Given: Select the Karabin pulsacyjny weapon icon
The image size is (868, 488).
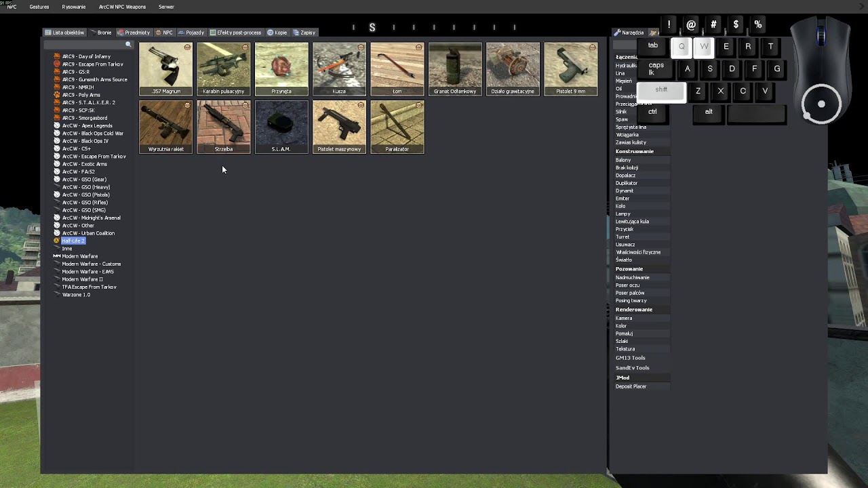Looking at the screenshot, I should click(224, 69).
